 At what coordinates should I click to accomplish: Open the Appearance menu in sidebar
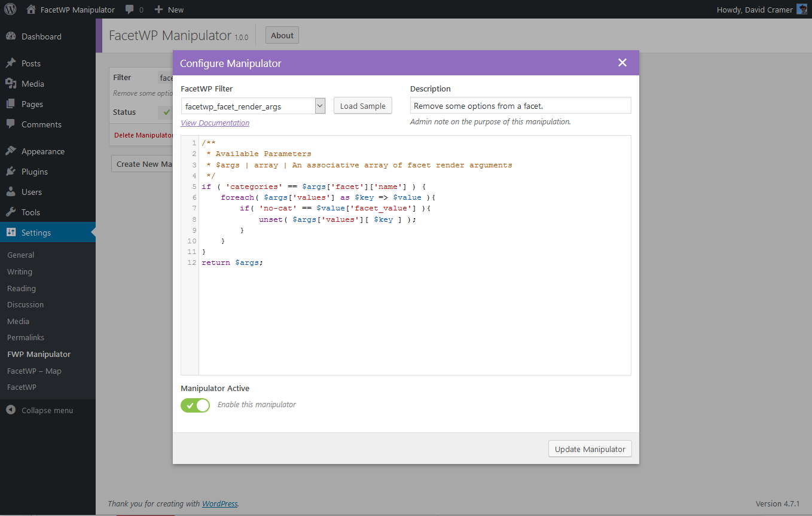point(42,151)
